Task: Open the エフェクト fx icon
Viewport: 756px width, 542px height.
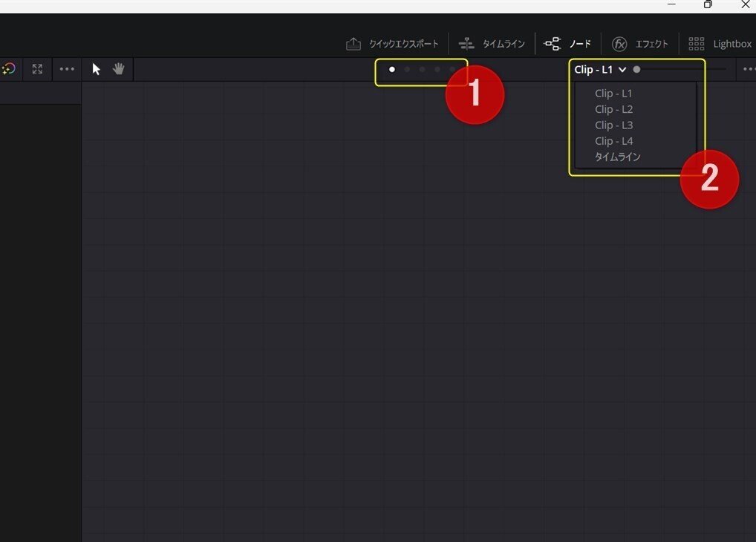Action: click(x=619, y=44)
